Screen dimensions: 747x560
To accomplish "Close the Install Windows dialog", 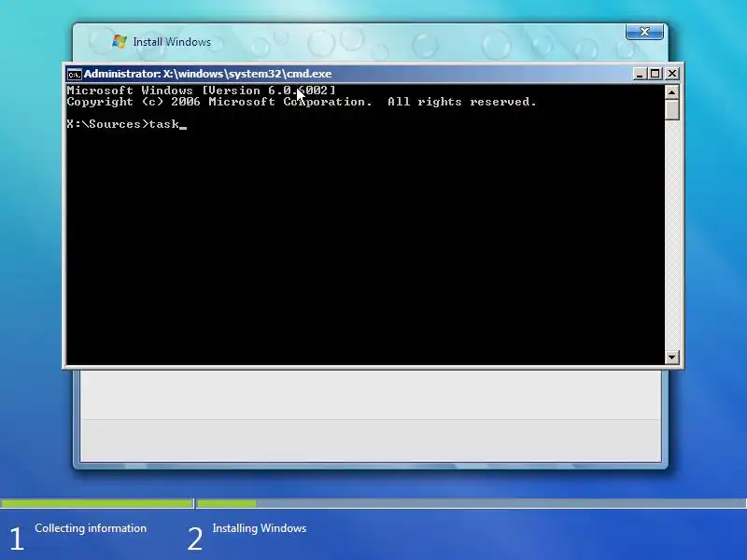I will coord(644,32).
